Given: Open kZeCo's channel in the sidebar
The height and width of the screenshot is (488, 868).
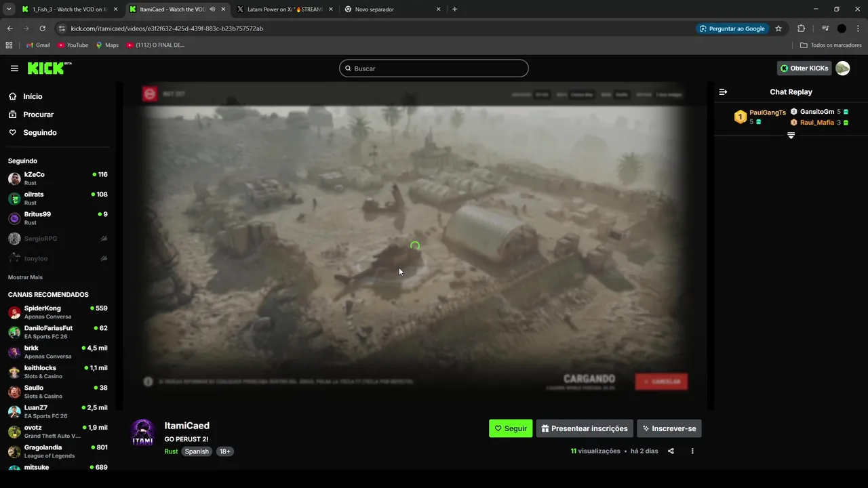Looking at the screenshot, I should pos(58,178).
